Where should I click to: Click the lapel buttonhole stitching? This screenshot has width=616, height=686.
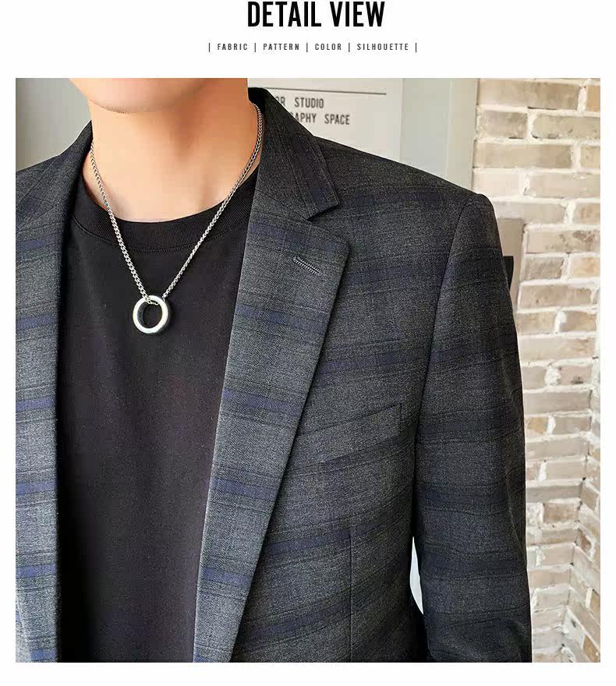pyautogui.click(x=306, y=266)
